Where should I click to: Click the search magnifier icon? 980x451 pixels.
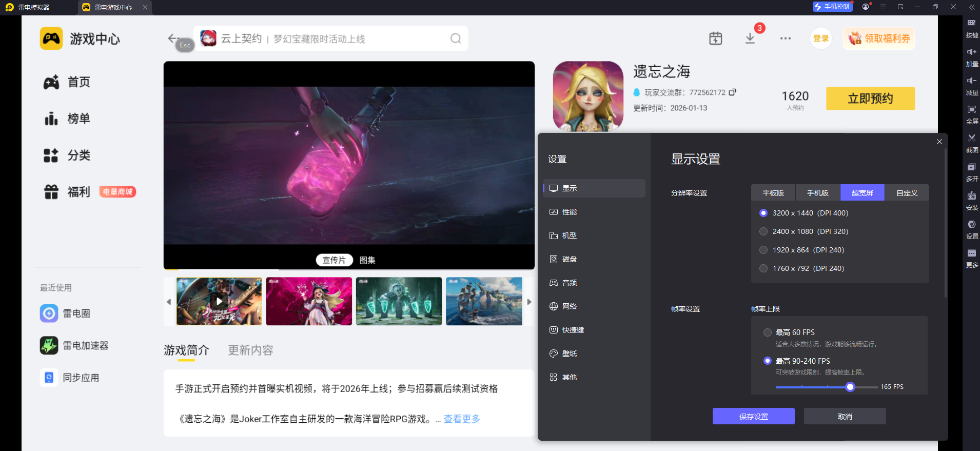pyautogui.click(x=455, y=38)
